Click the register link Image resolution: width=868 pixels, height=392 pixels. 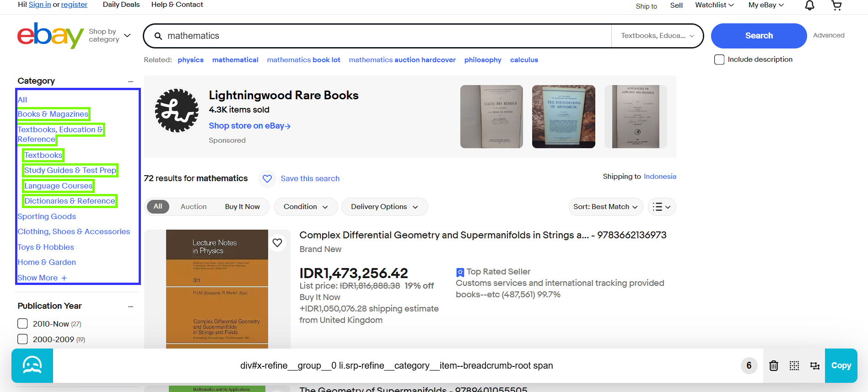tap(74, 5)
